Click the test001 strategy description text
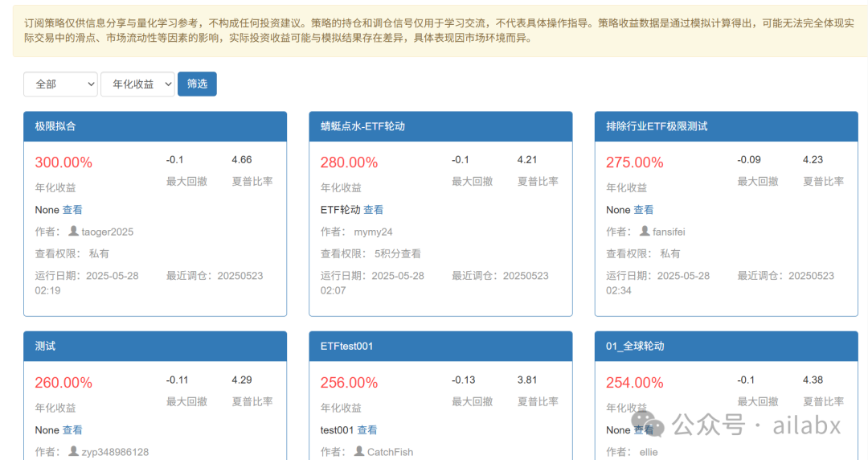 [x=337, y=430]
